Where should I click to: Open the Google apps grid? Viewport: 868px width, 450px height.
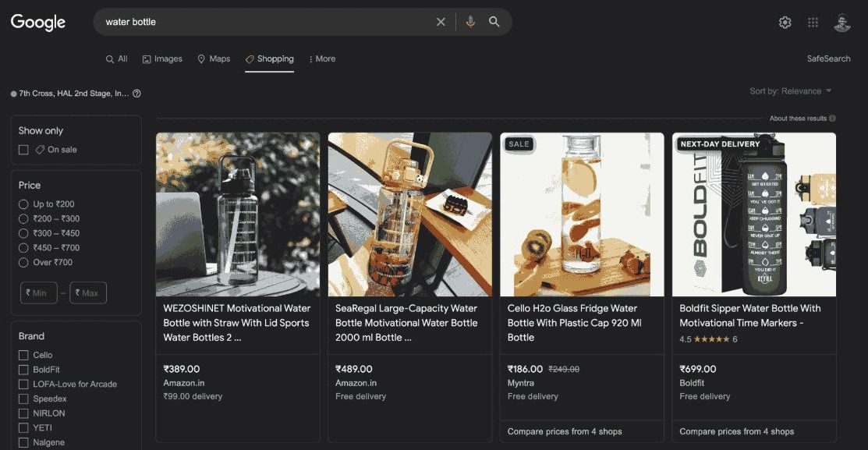pyautogui.click(x=812, y=21)
